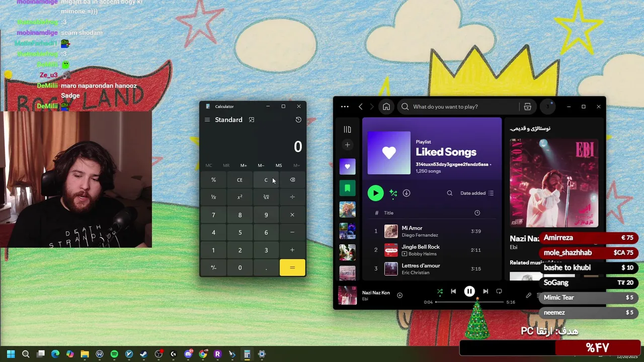Image resolution: width=644 pixels, height=362 pixels.
Task: Toggle shuffle in Spotify player bar
Action: [x=440, y=291]
